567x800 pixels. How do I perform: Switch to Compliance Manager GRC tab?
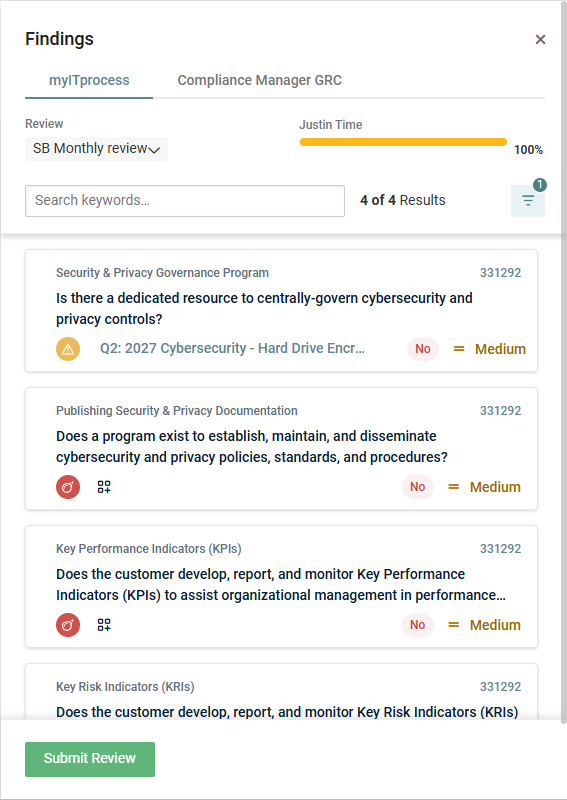pyautogui.click(x=259, y=81)
